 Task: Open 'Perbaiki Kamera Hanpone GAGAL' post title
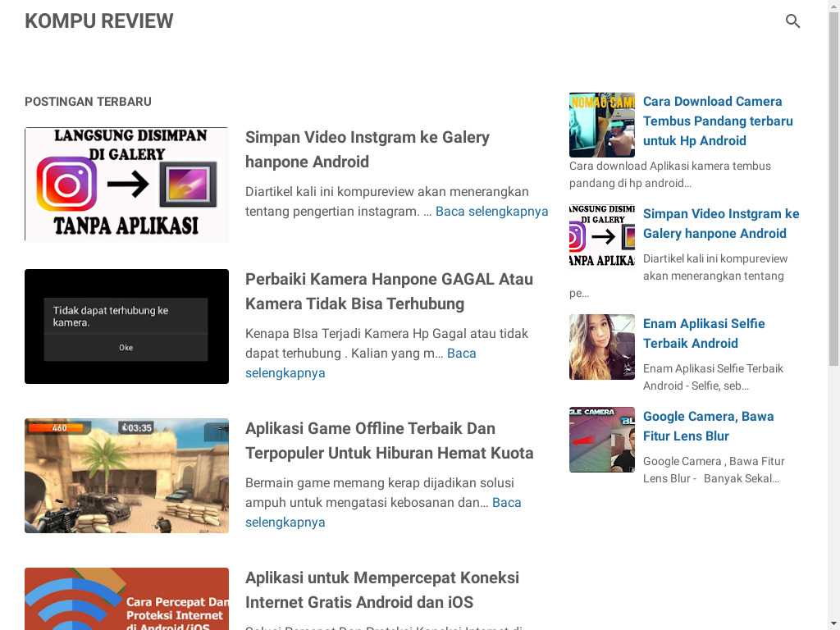389,291
